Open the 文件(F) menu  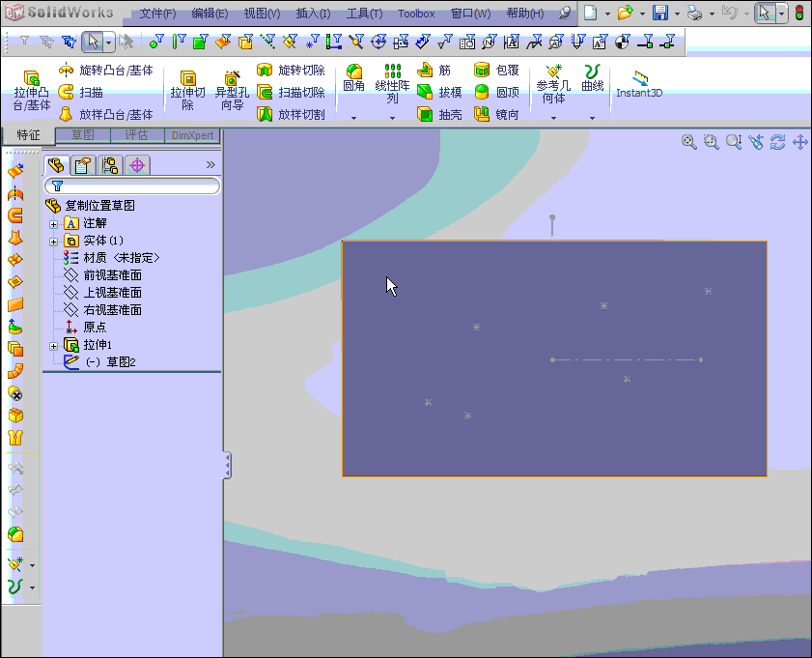[157, 14]
